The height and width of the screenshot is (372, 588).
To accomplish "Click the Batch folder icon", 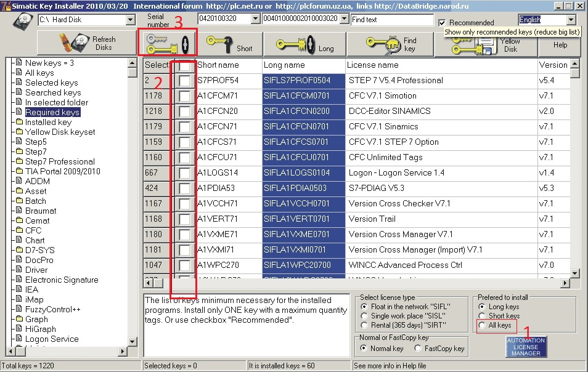I will click(19, 200).
